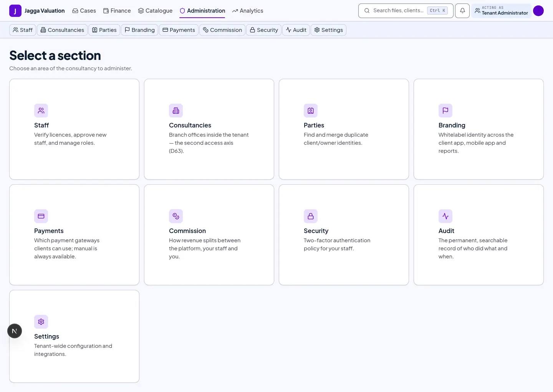Screen dimensions: 553x392
Task: Click the Parties card contact icon
Action: click(x=311, y=111)
